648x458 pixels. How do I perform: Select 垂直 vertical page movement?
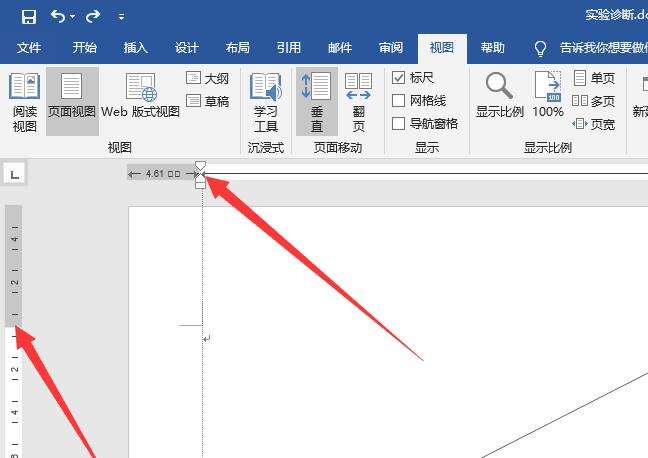pyautogui.click(x=317, y=102)
